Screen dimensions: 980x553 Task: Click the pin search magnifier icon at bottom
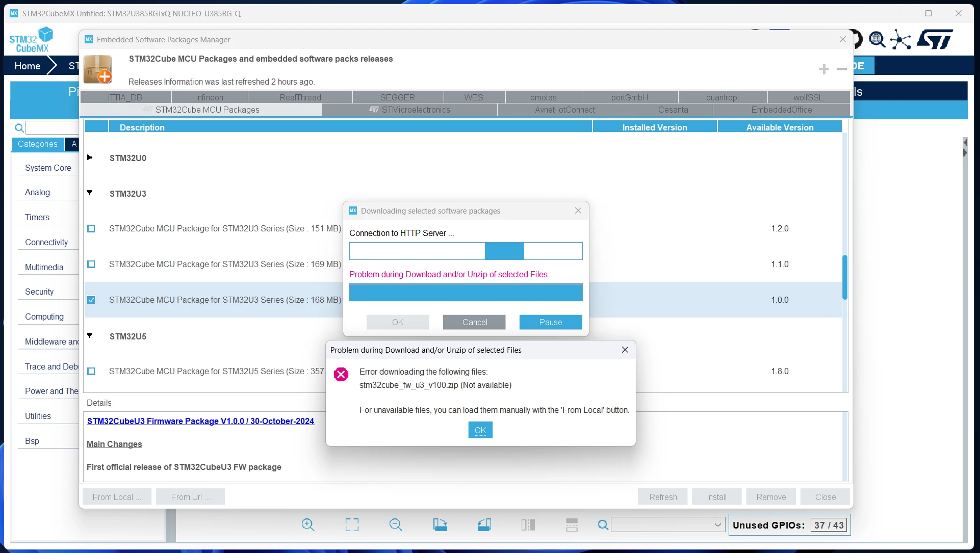click(603, 525)
